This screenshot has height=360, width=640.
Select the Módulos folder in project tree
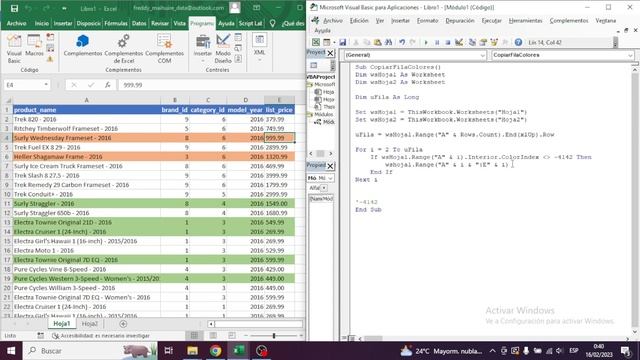(320, 114)
